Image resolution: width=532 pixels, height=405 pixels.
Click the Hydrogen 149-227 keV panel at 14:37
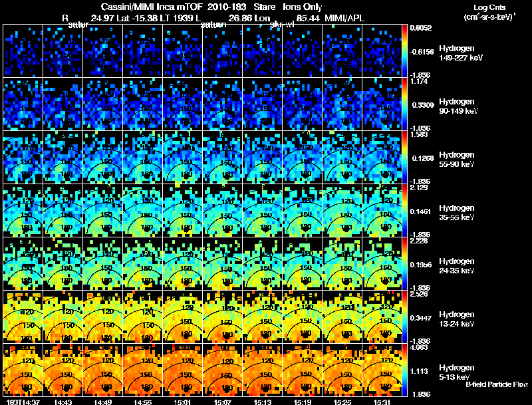coord(23,51)
